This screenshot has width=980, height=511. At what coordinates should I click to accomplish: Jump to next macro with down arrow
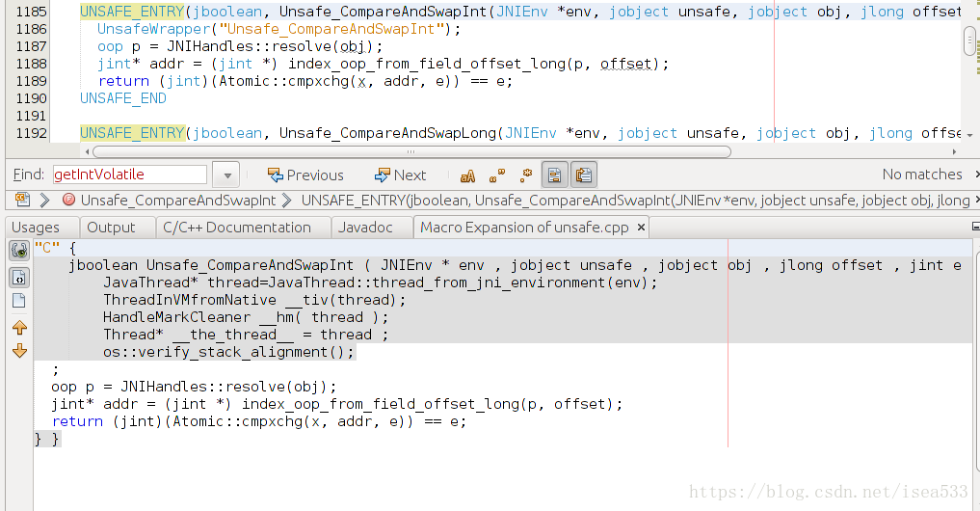coord(19,350)
